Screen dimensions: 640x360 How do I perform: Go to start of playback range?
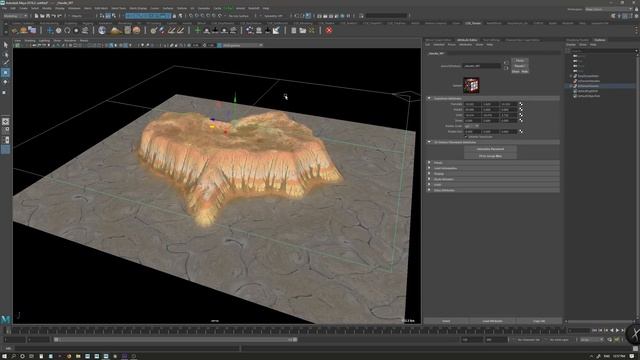click(x=595, y=330)
